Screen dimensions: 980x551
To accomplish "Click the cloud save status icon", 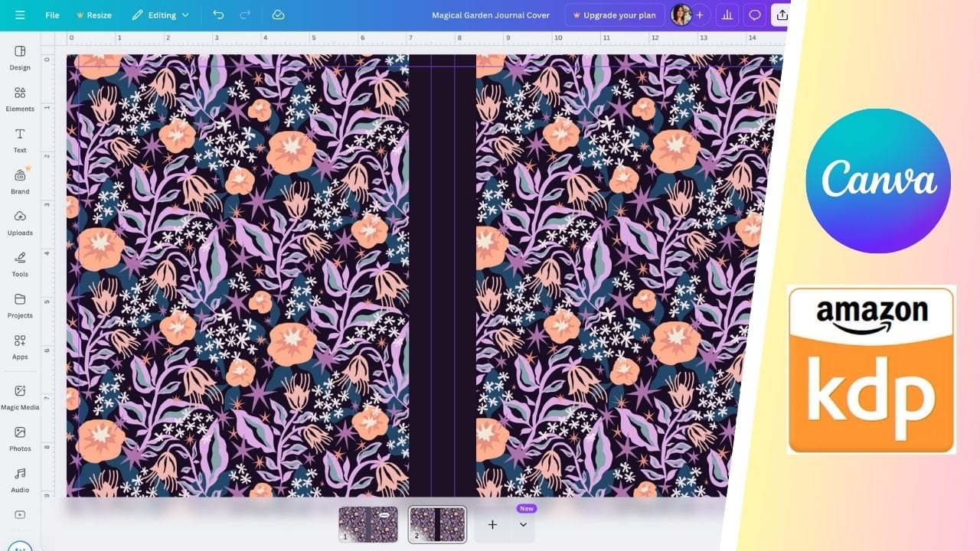I will 278,15.
